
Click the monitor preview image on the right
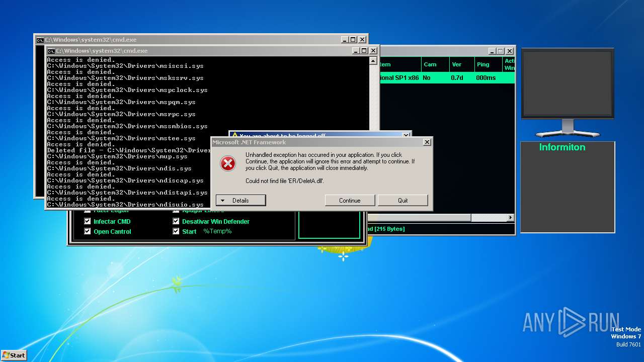(567, 94)
